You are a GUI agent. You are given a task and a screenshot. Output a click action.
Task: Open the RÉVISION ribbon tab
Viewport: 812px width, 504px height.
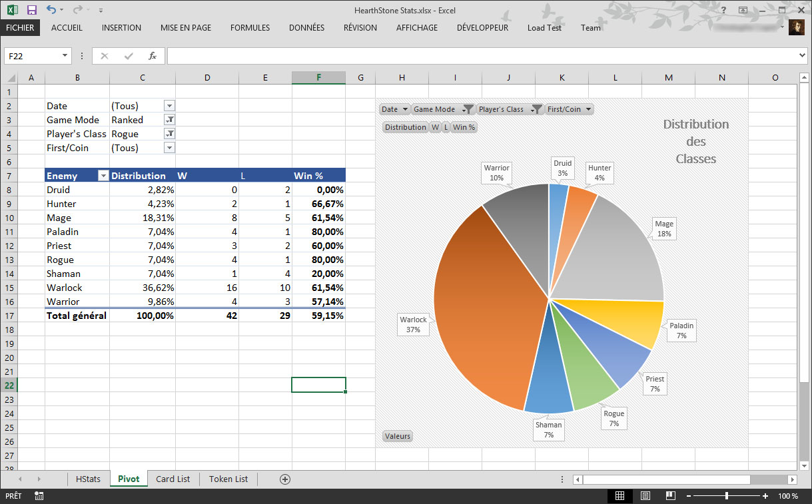pos(360,28)
